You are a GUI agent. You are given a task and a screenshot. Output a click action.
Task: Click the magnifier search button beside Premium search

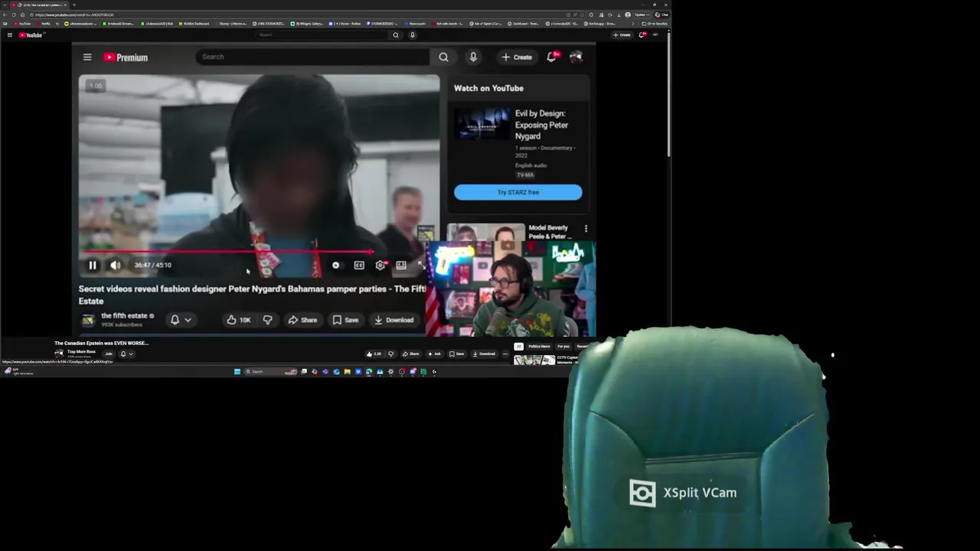tap(443, 57)
